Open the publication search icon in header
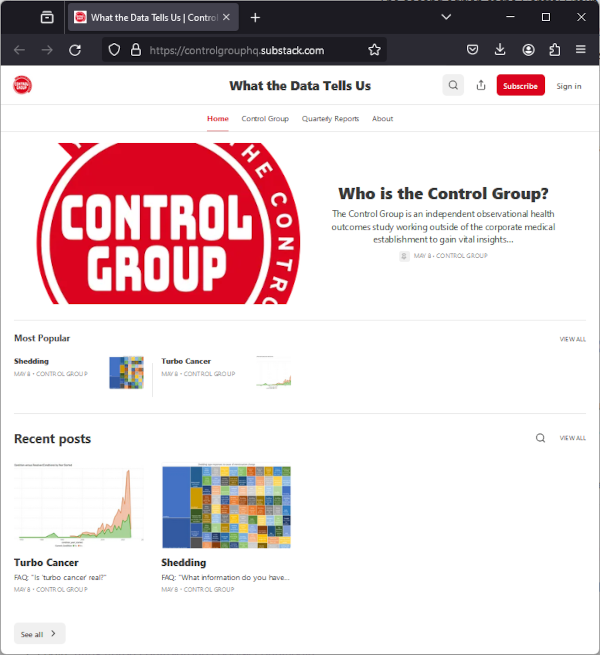The width and height of the screenshot is (600, 655). tap(453, 85)
